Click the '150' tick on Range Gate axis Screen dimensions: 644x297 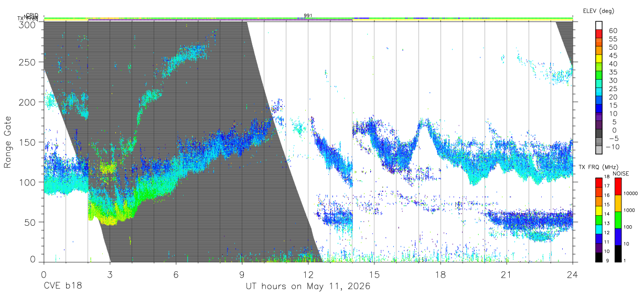[28, 142]
